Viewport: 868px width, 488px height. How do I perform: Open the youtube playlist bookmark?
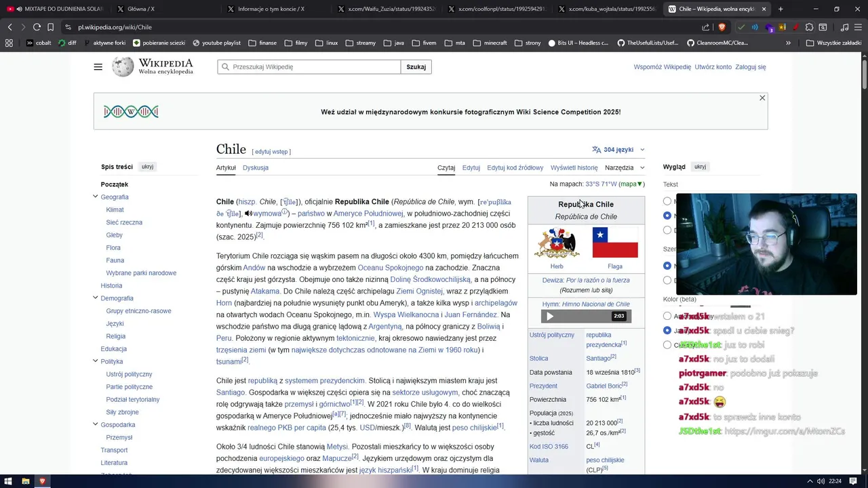point(216,43)
